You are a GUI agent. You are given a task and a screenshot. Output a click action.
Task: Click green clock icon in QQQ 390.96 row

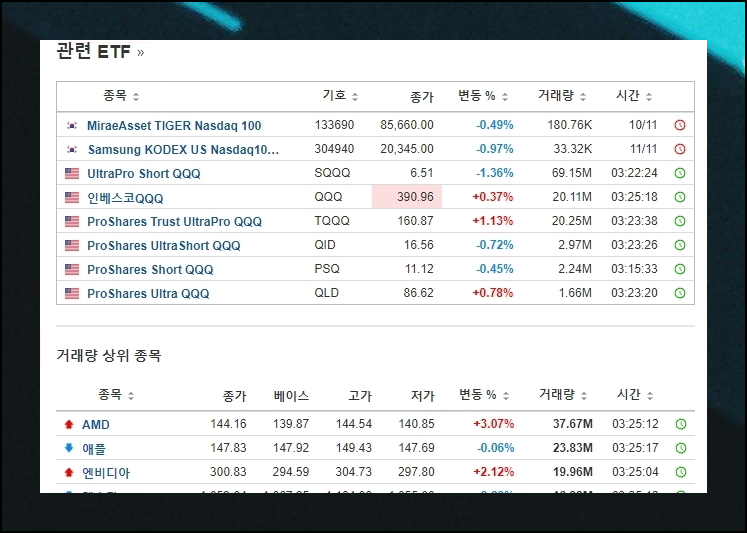680,197
